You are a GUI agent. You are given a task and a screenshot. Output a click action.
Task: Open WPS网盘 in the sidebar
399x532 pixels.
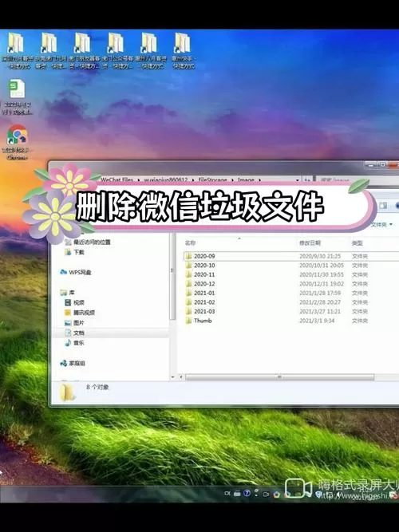(x=75, y=272)
